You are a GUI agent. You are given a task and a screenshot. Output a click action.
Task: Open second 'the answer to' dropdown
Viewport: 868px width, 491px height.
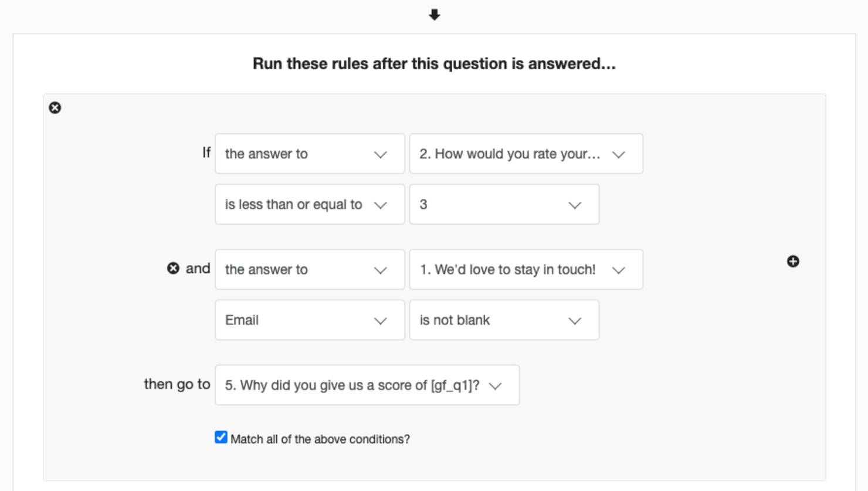pyautogui.click(x=310, y=269)
